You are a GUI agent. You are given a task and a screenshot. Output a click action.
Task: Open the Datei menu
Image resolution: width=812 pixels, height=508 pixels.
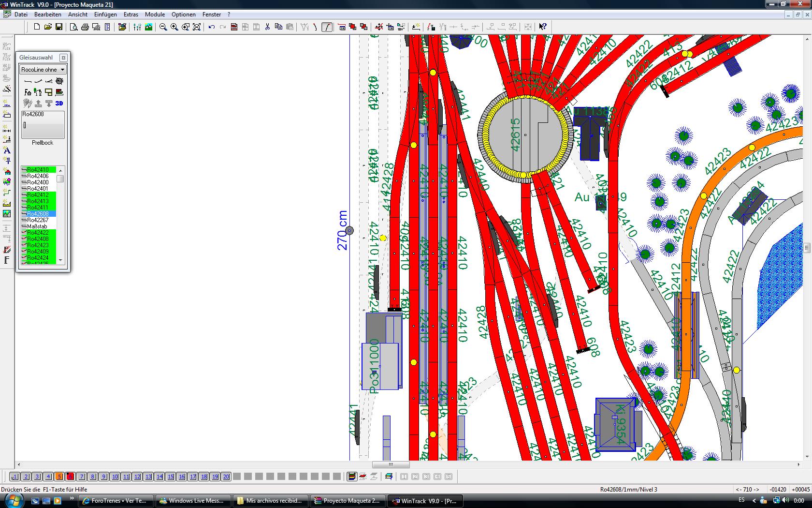click(21, 15)
